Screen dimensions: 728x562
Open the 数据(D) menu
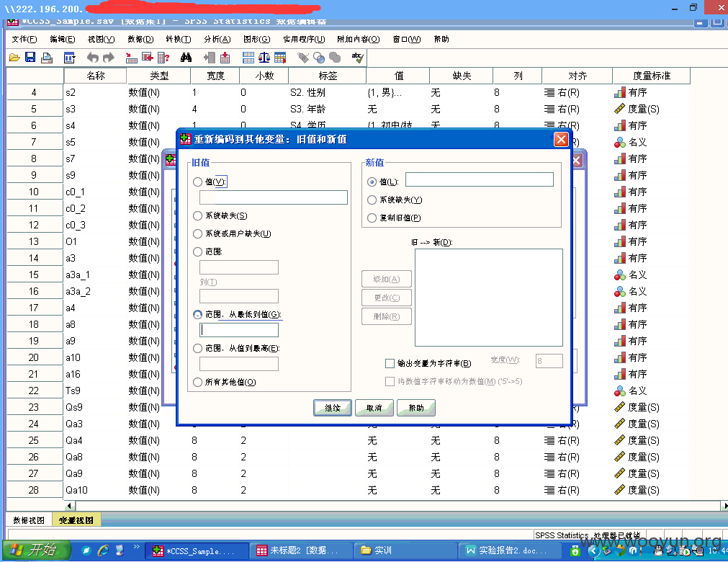(x=140, y=39)
